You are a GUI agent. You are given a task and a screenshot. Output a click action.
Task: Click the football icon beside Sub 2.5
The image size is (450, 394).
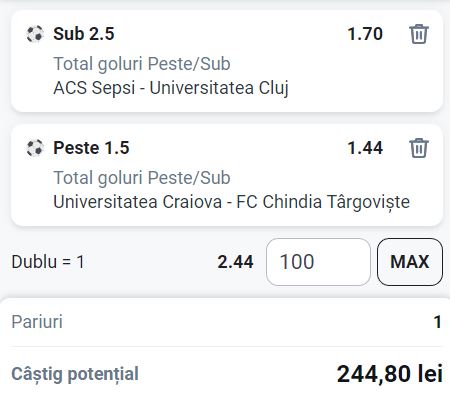[x=35, y=34]
